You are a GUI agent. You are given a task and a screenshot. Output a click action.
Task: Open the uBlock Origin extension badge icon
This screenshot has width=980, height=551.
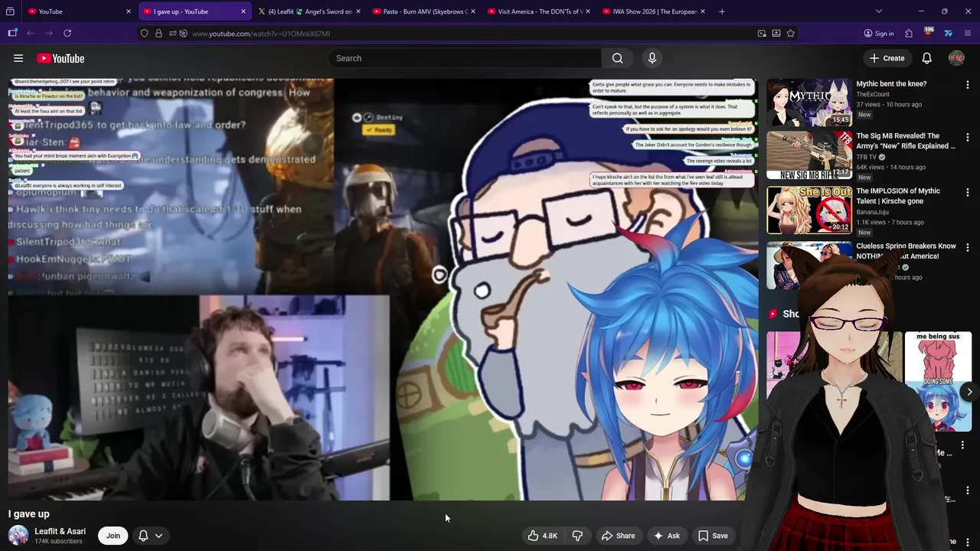pos(928,33)
